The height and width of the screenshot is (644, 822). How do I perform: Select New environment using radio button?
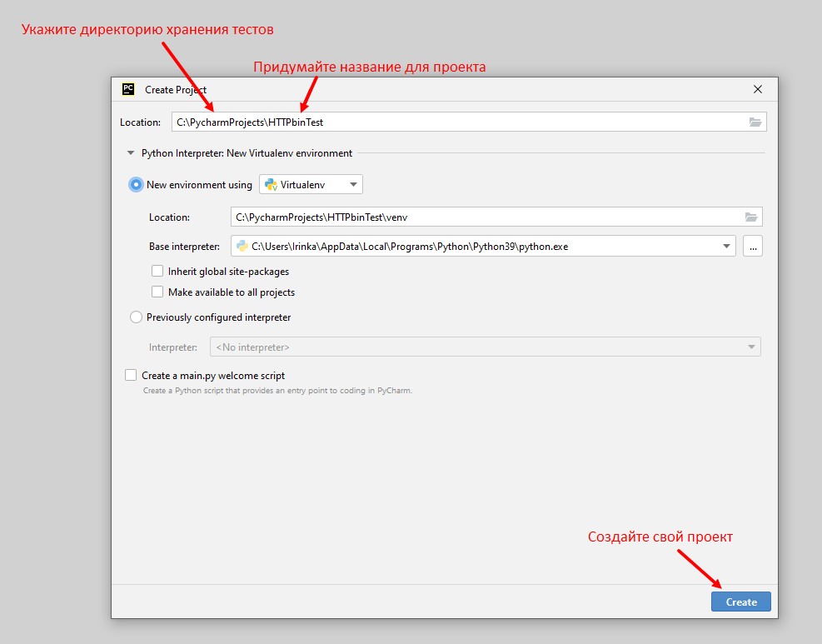[136, 185]
